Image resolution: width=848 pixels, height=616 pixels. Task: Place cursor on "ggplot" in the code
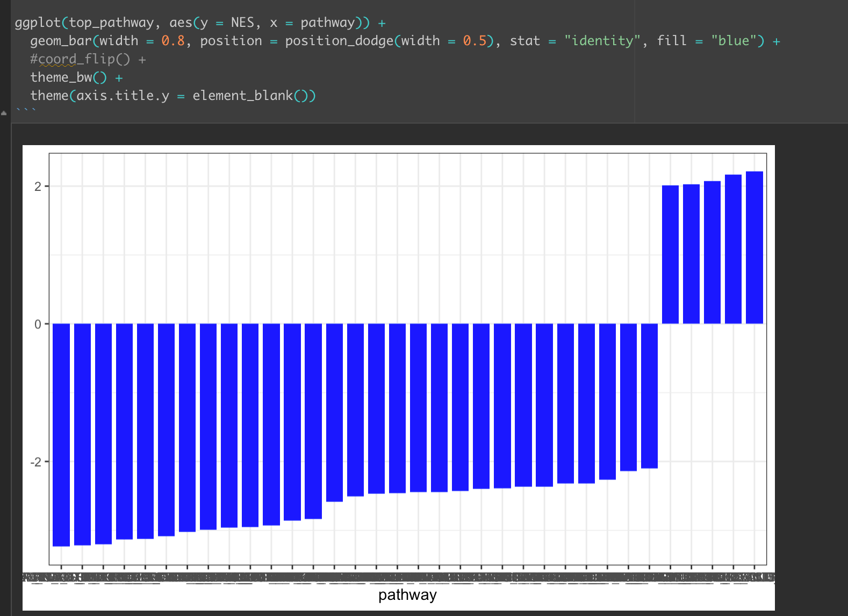pos(38,23)
